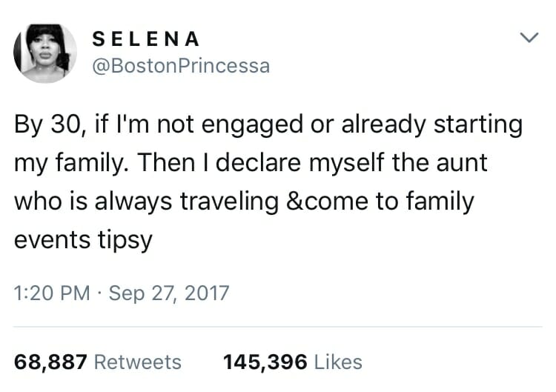
Task: Click the SELENA display name
Action: (x=144, y=38)
